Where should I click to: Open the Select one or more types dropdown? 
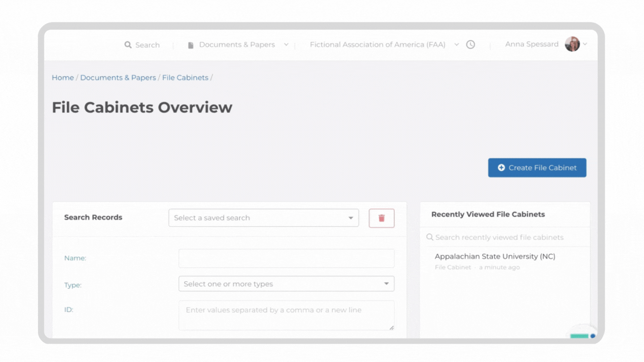pos(286,284)
